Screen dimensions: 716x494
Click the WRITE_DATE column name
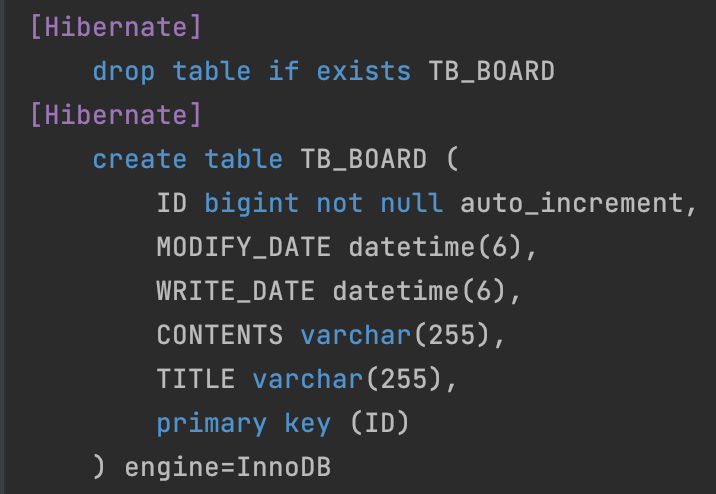(236, 291)
